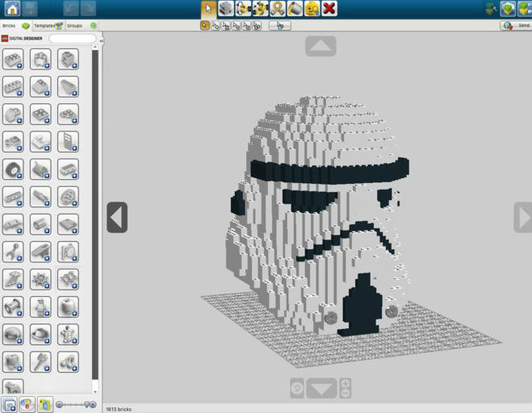Image resolution: width=532 pixels, height=413 pixels.
Task: Expand the curved bricks category
Action: pos(13,115)
